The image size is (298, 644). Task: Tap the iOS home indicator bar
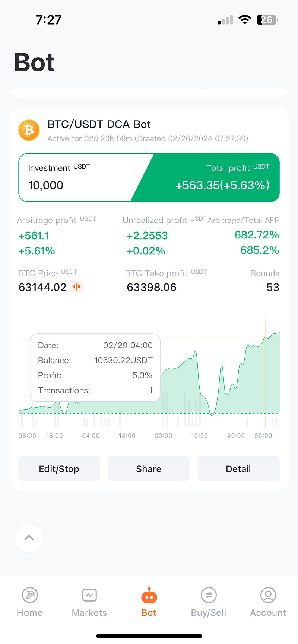(149, 636)
